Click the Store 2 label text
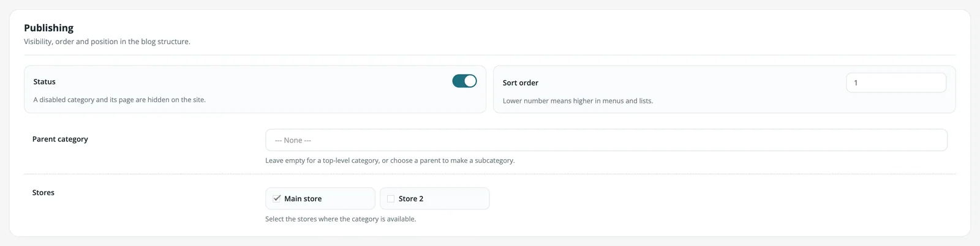 click(411, 198)
